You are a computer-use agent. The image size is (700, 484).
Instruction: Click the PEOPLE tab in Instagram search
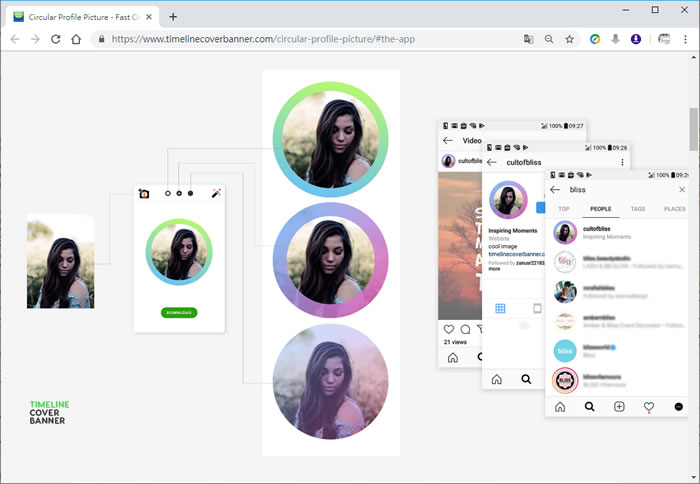tap(600, 209)
